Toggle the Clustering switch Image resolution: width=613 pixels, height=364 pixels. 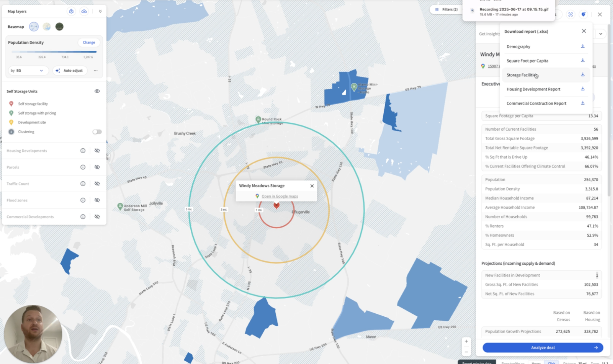pyautogui.click(x=97, y=132)
